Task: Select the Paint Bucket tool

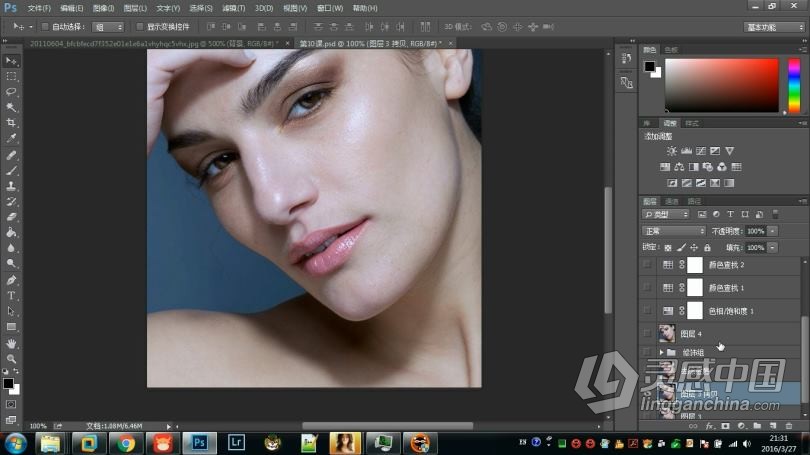Action: 11,232
